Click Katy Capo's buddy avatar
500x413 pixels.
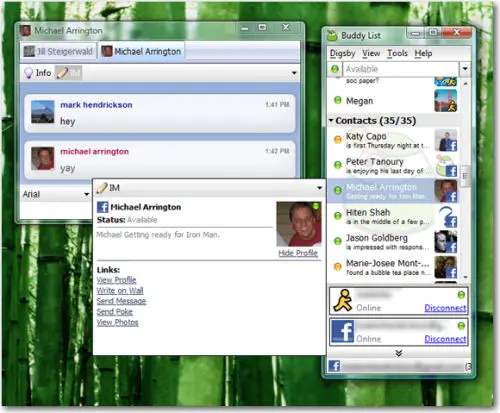pyautogui.click(x=446, y=140)
